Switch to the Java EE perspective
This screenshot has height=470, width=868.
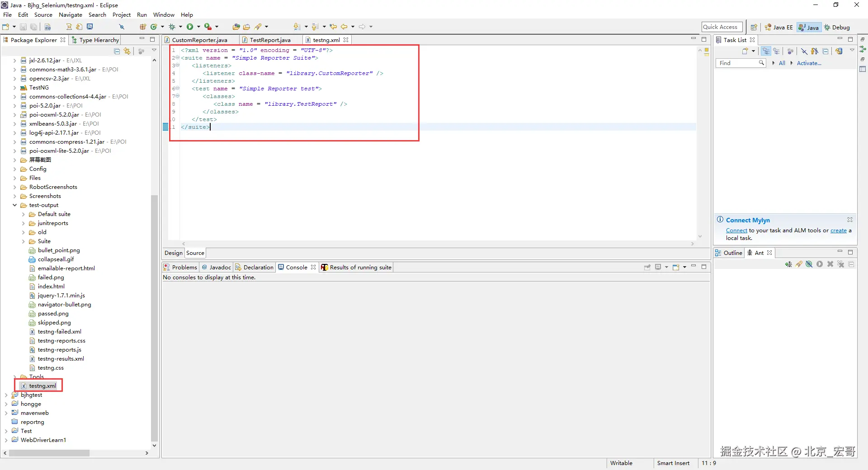click(779, 27)
